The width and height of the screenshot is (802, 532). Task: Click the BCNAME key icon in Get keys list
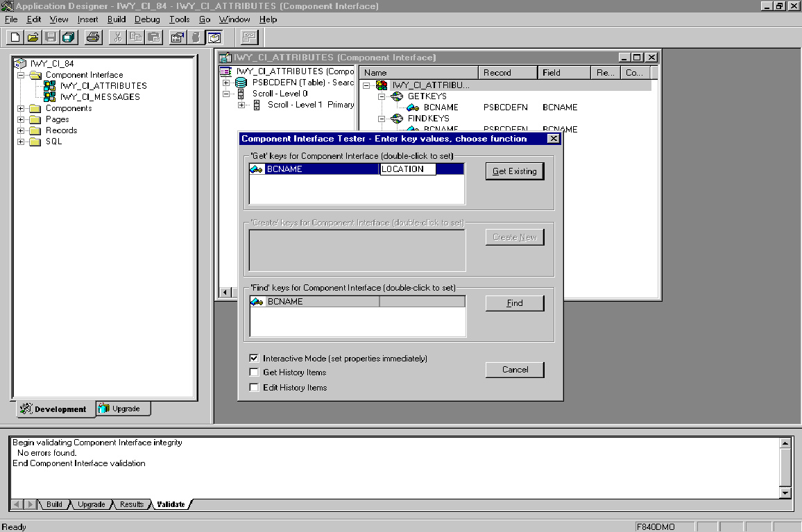[256, 169]
